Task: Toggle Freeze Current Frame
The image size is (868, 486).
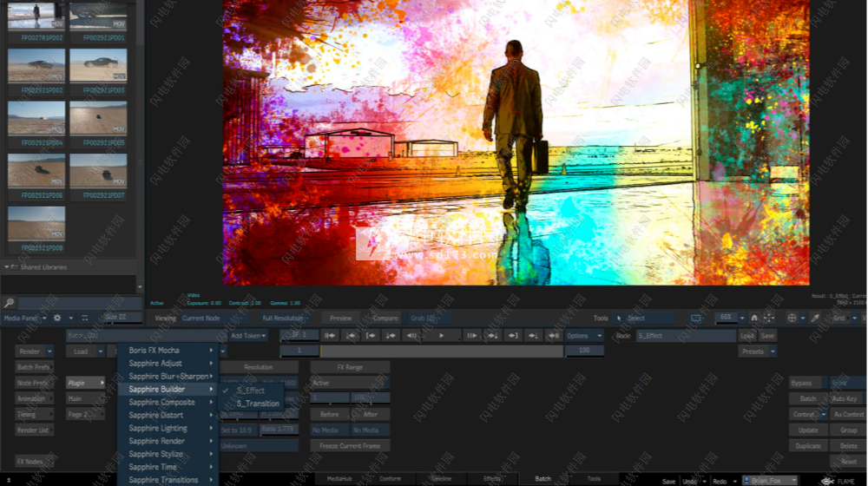Action: point(350,445)
